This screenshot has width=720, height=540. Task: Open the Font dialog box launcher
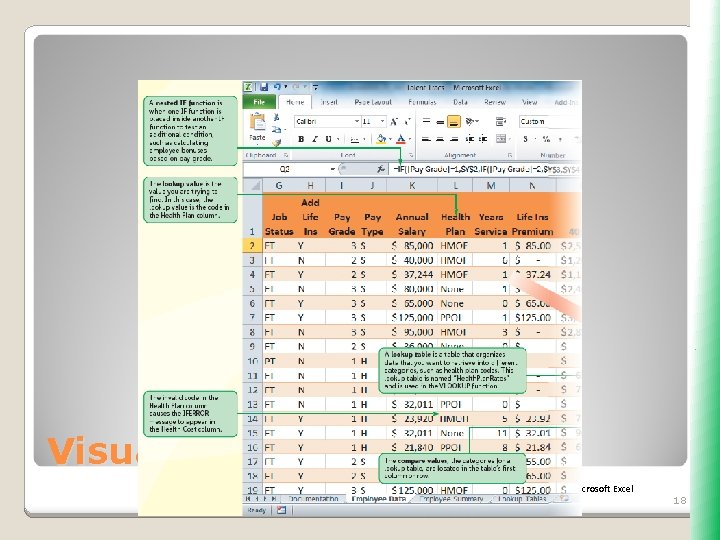pyautogui.click(x=411, y=155)
